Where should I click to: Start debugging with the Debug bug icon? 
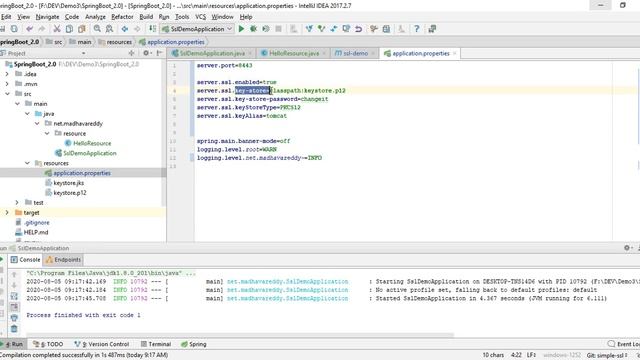(x=253, y=29)
